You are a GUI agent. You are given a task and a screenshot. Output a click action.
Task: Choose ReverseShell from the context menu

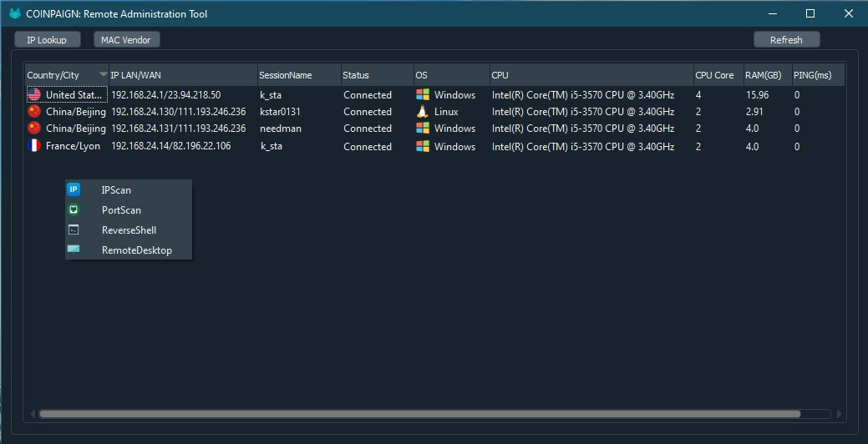tap(129, 230)
